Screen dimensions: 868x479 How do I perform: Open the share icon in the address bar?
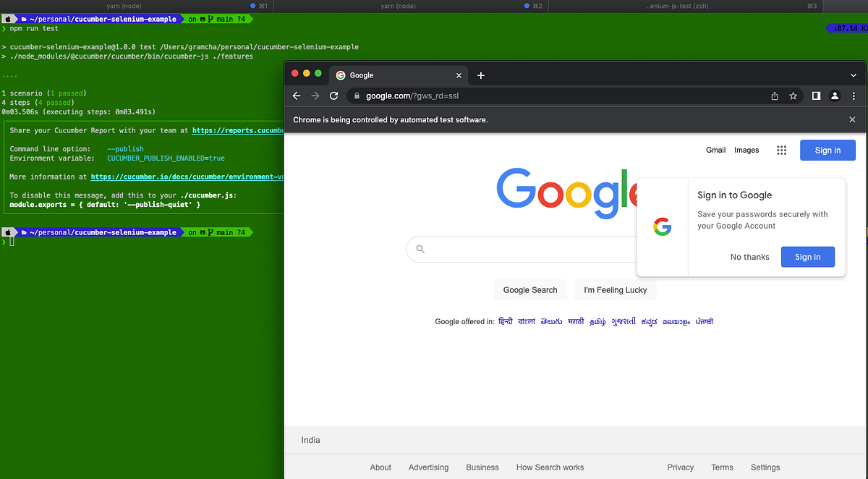[774, 95]
